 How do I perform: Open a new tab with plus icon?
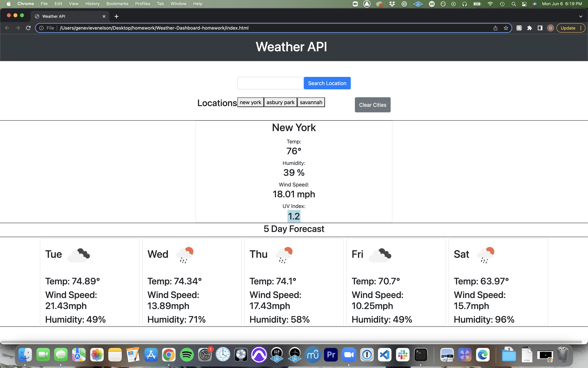coord(116,16)
